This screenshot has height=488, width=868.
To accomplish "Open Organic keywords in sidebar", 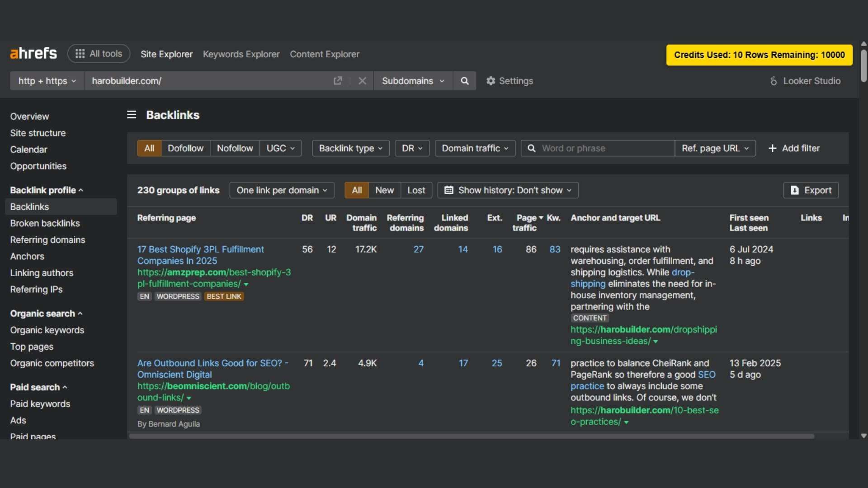I will 47,330.
